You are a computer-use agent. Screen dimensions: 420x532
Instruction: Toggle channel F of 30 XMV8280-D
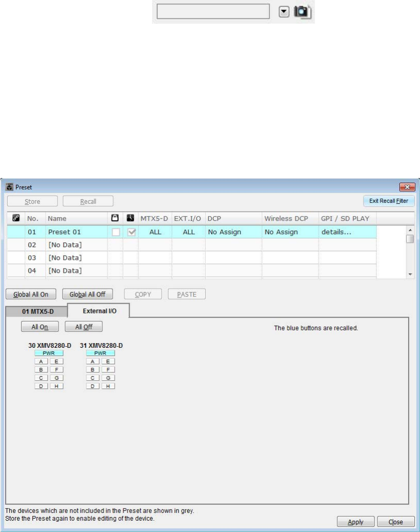[x=57, y=369]
